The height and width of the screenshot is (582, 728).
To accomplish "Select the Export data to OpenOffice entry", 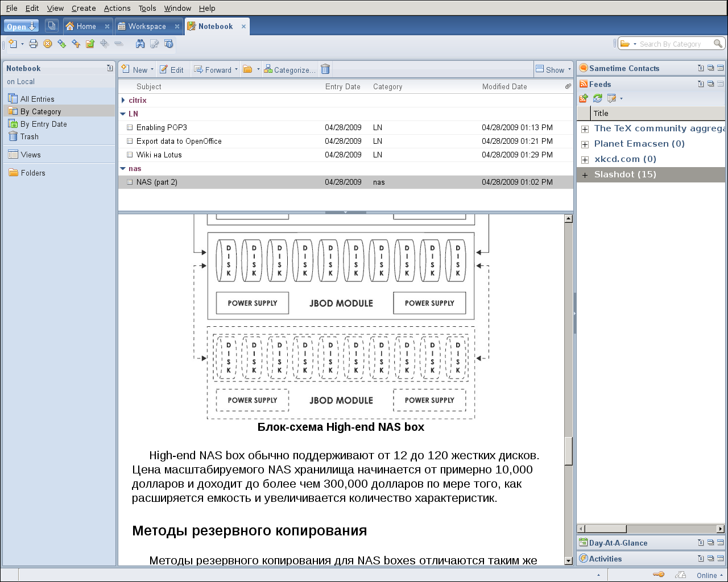I will [x=346, y=141].
